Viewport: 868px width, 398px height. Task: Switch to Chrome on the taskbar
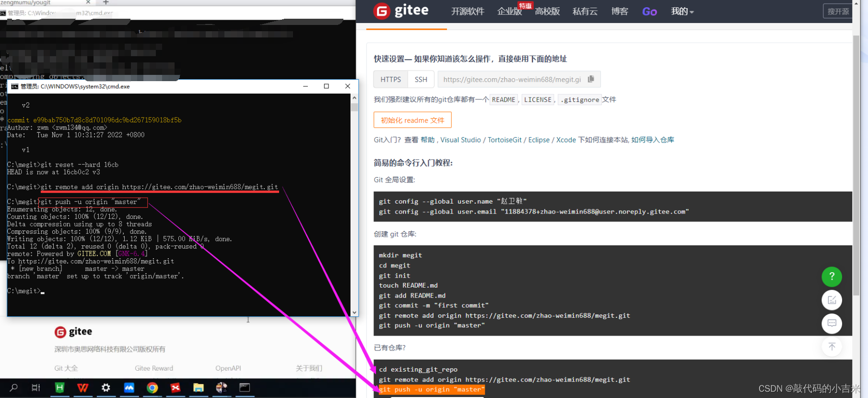point(152,387)
